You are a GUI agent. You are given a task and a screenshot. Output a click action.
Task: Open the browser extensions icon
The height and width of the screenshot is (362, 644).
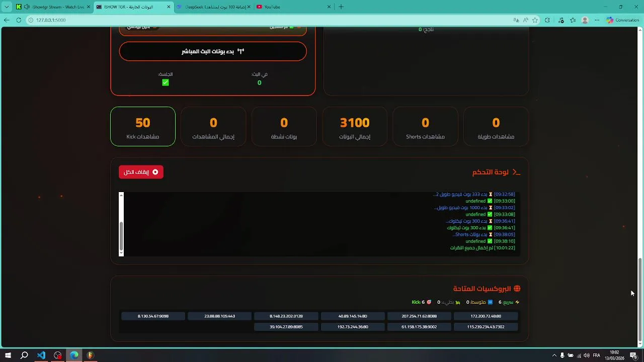pos(548,20)
